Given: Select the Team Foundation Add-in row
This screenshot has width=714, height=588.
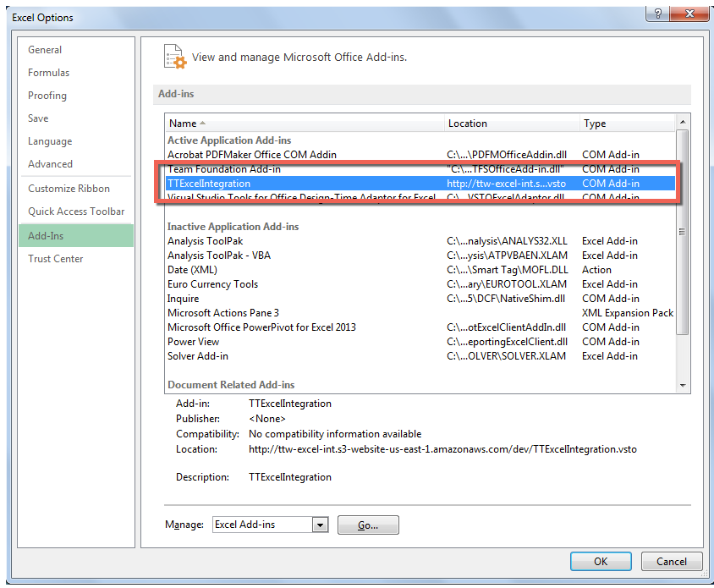Looking at the screenshot, I should [420, 169].
